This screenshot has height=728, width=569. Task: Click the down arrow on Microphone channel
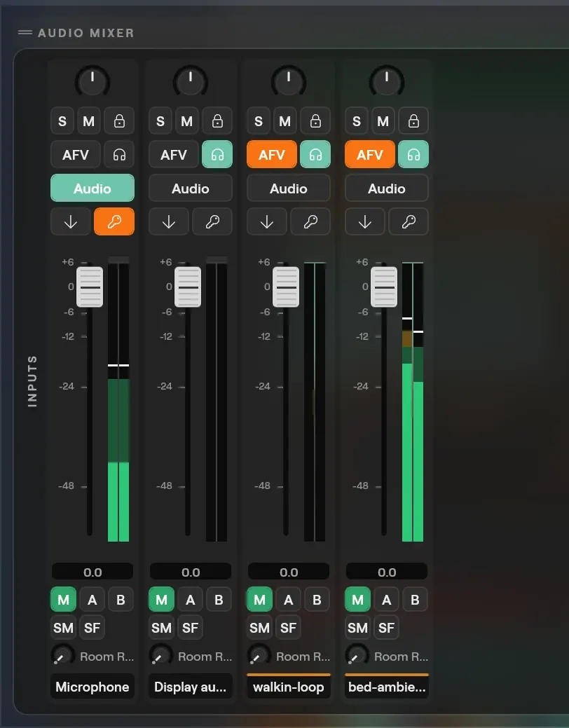click(71, 222)
